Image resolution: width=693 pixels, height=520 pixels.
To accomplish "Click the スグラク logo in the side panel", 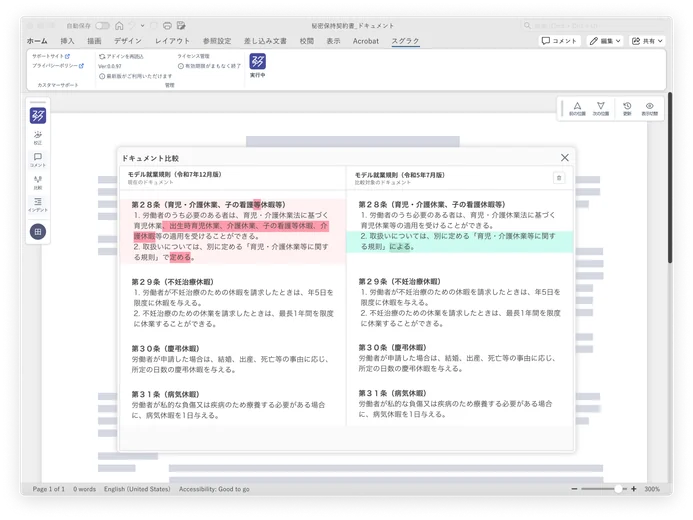I will click(38, 116).
